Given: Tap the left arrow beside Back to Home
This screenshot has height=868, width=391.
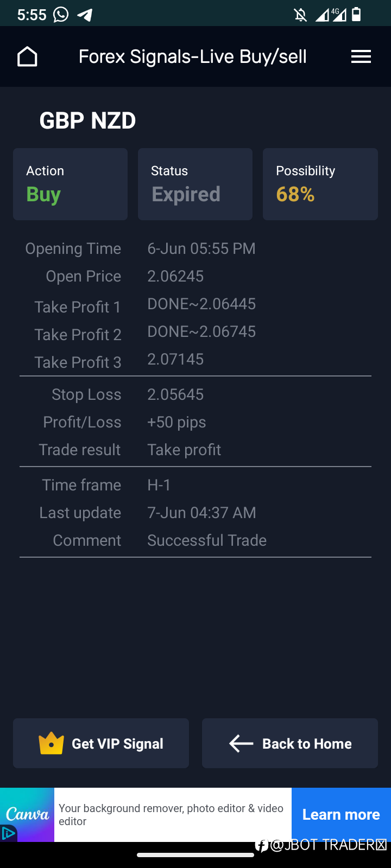Looking at the screenshot, I should [x=241, y=743].
